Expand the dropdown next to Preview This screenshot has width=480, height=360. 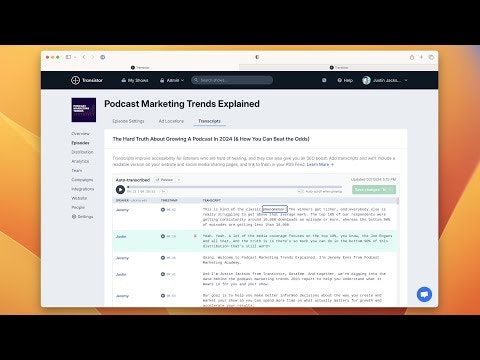(179, 180)
